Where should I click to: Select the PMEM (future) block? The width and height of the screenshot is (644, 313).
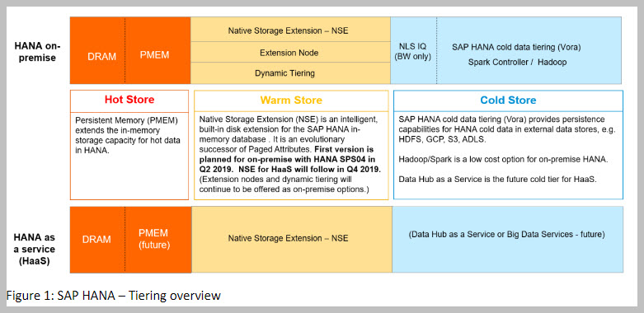click(158, 240)
